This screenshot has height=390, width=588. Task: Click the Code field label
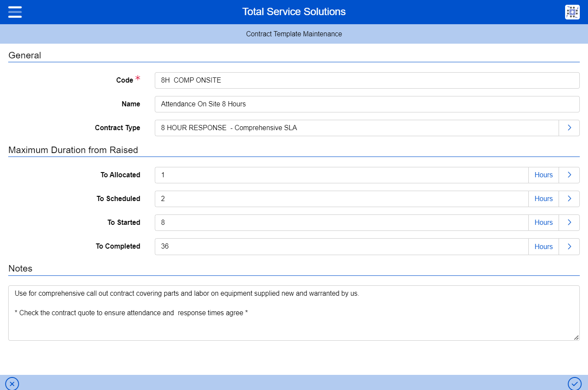(125, 80)
